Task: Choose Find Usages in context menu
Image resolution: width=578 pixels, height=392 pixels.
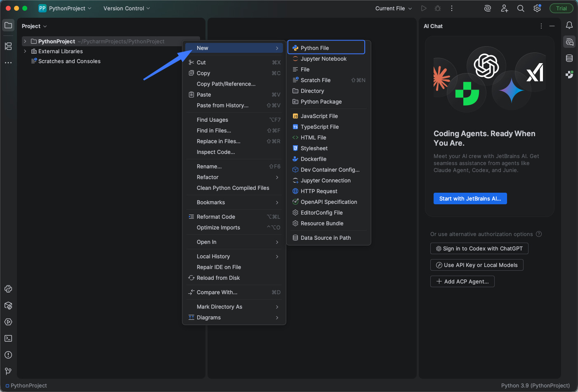Action: pyautogui.click(x=234, y=120)
